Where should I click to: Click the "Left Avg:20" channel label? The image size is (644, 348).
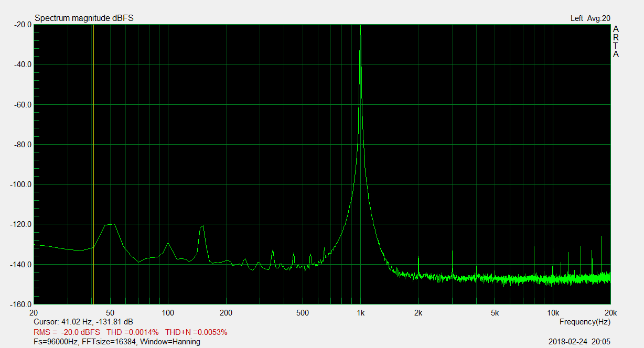point(590,18)
